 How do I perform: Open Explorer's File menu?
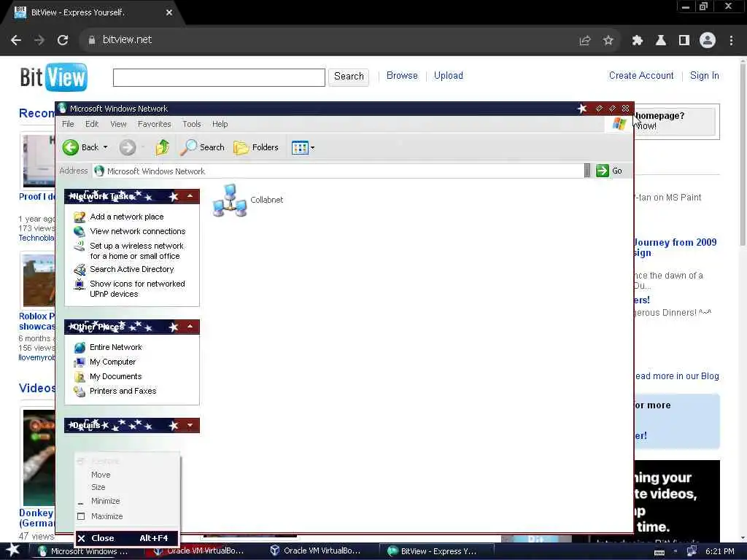pyautogui.click(x=68, y=124)
